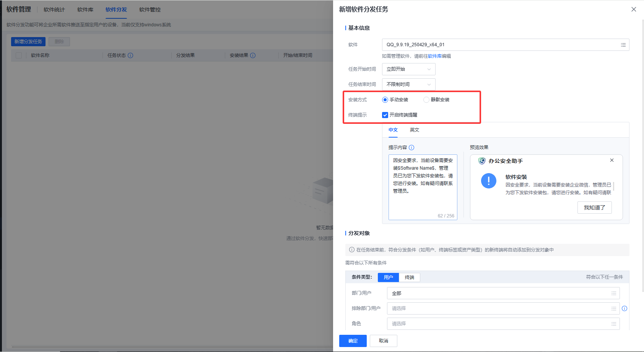Open 任务结束时间 dropdown
644x352 pixels.
(408, 84)
